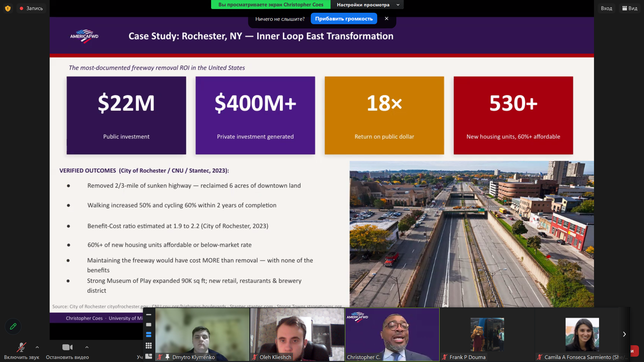This screenshot has width=644, height=362.
Task: Expand audio options arrow beside microphone
Action: click(x=37, y=347)
